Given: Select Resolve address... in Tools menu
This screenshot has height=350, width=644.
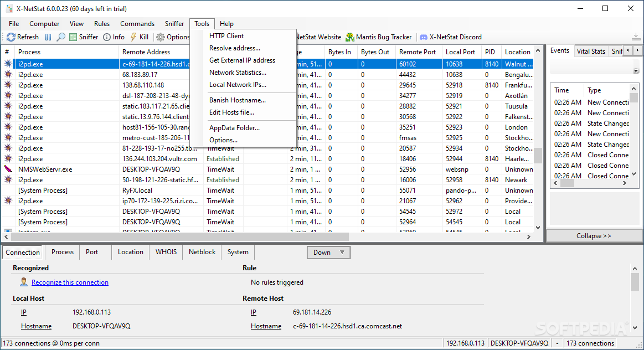Looking at the screenshot, I should click(243, 48).
